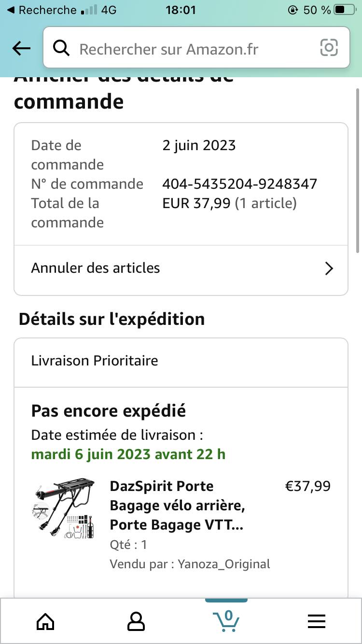The width and height of the screenshot is (362, 644).
Task: Tap the chevron beside Annuler des articles
Action: click(329, 268)
